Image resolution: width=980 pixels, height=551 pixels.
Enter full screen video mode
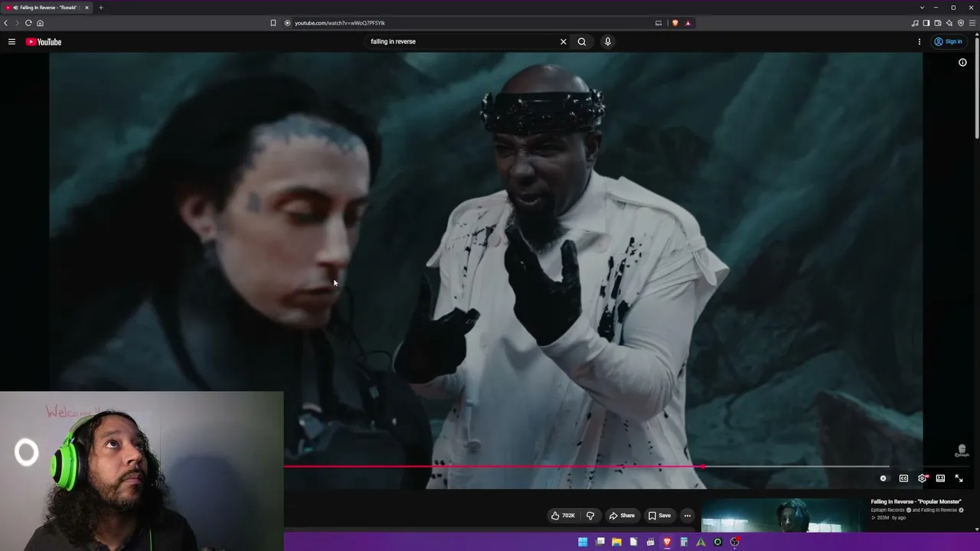959,478
